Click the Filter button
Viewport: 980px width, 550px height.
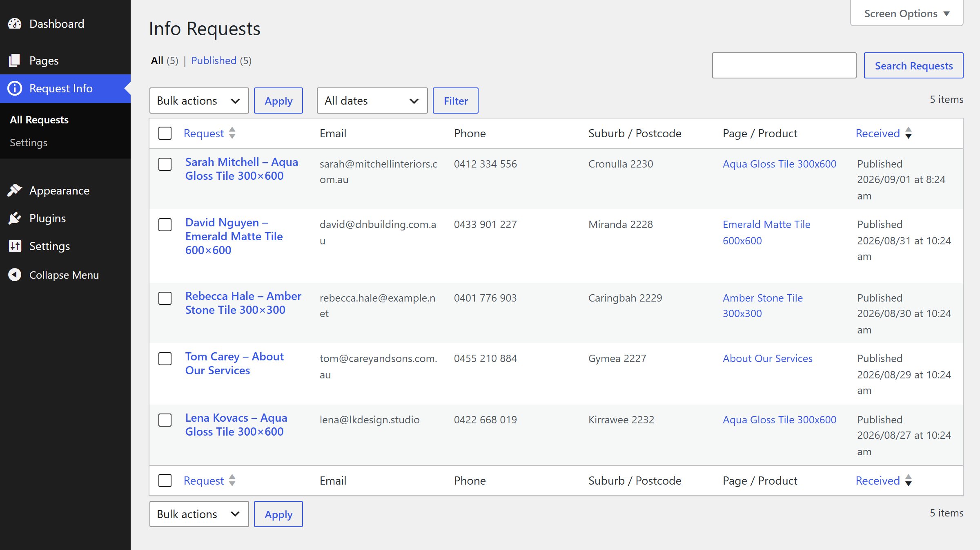coord(456,101)
